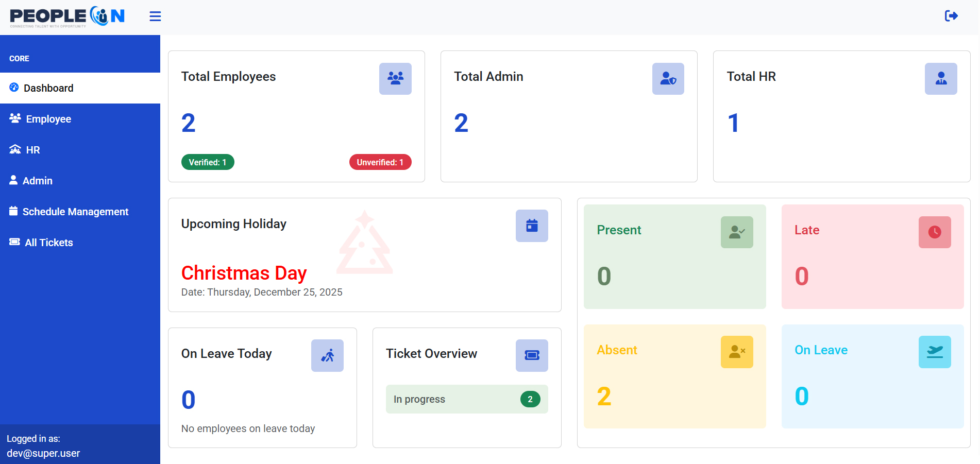Open Schedule Management page

75,212
